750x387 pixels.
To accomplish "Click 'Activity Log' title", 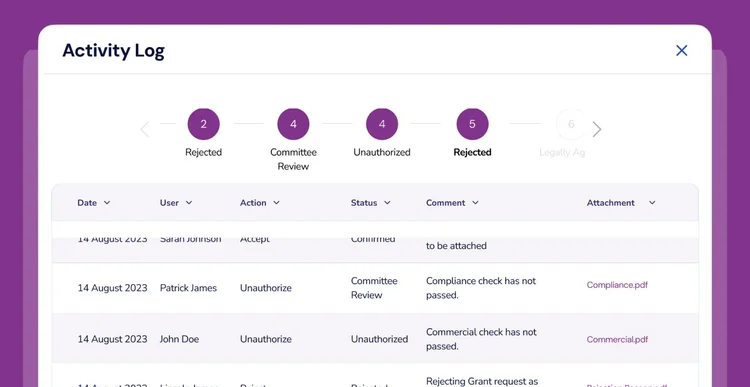I will pyautogui.click(x=113, y=51).
